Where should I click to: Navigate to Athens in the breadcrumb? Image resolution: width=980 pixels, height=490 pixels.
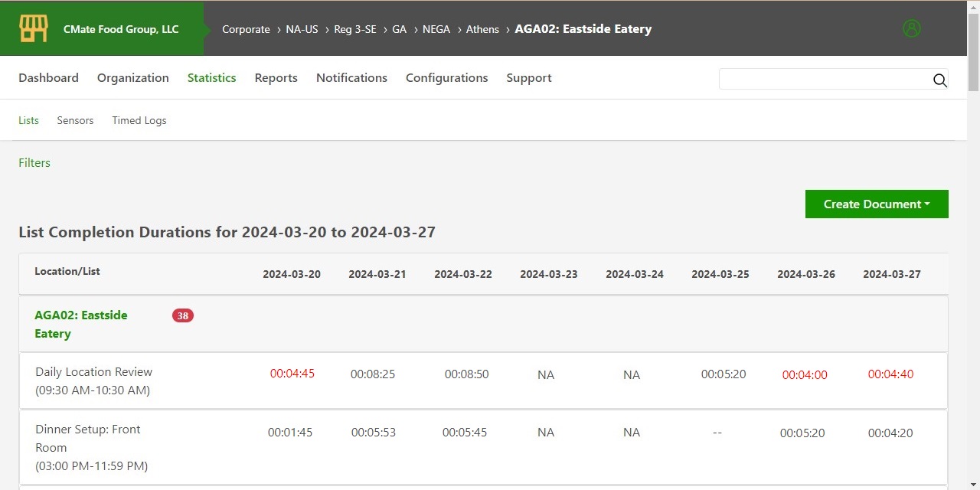click(x=482, y=29)
